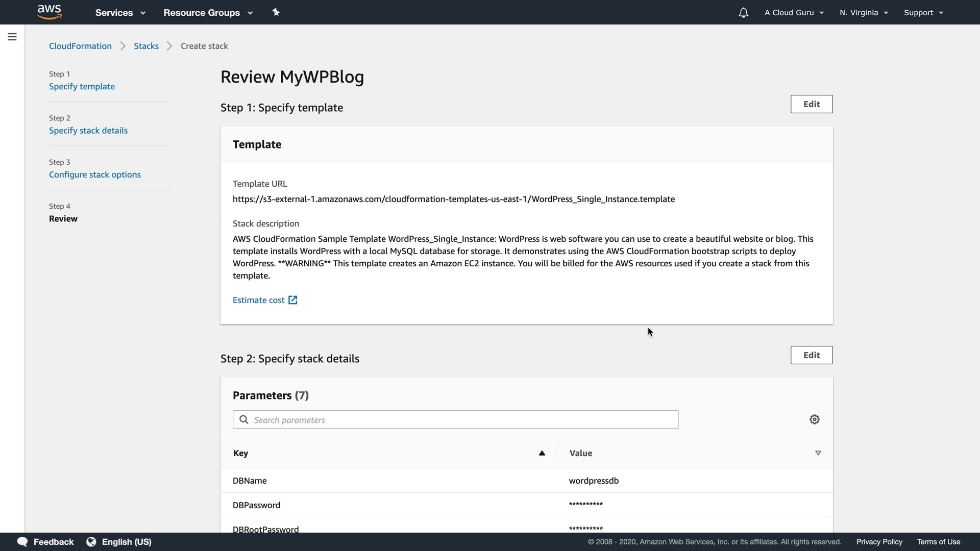The image size is (980, 551).
Task: Sort parameters by Key column arrow
Action: (542, 453)
